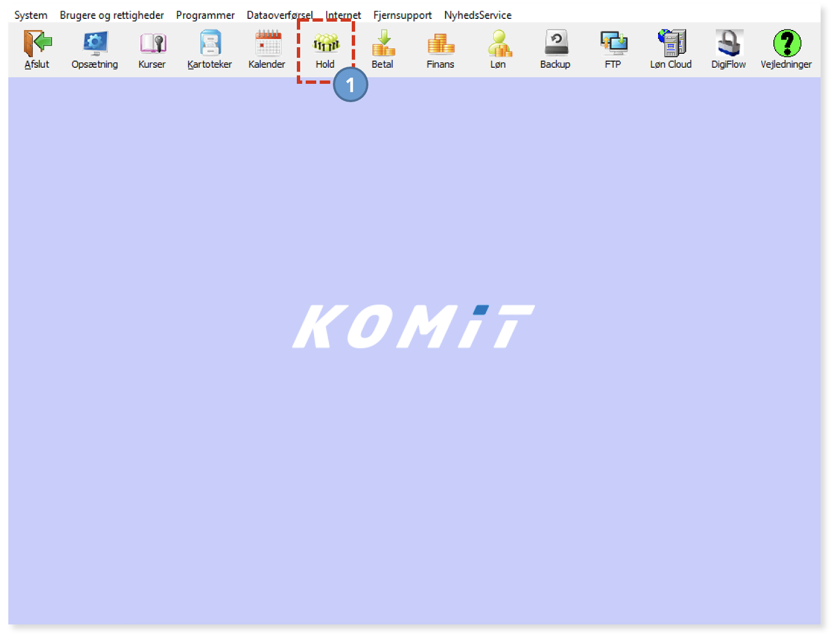Open the Programmer menu
This screenshot has height=635, width=840.
[205, 15]
